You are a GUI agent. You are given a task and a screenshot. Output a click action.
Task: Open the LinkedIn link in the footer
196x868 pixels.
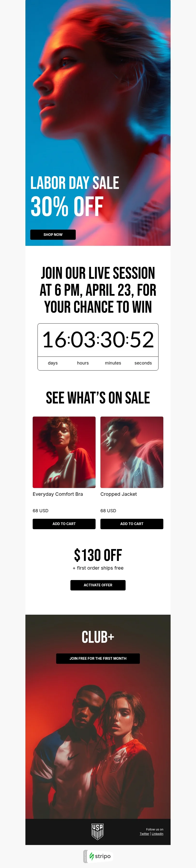click(x=157, y=834)
